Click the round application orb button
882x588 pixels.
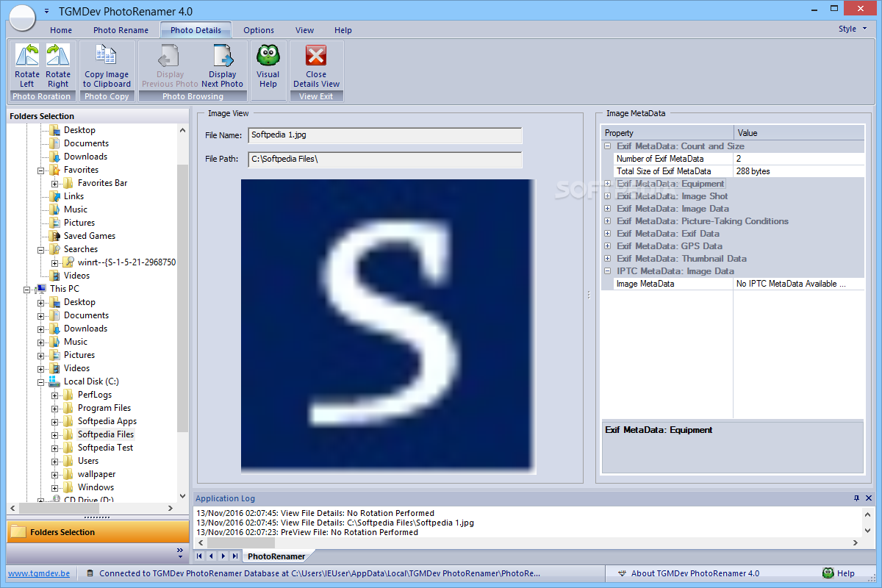click(23, 16)
